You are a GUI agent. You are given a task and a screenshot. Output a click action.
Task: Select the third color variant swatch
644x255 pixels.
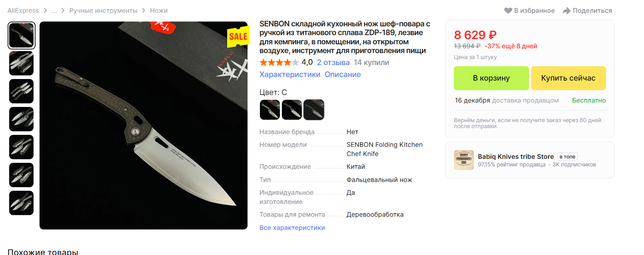point(314,110)
